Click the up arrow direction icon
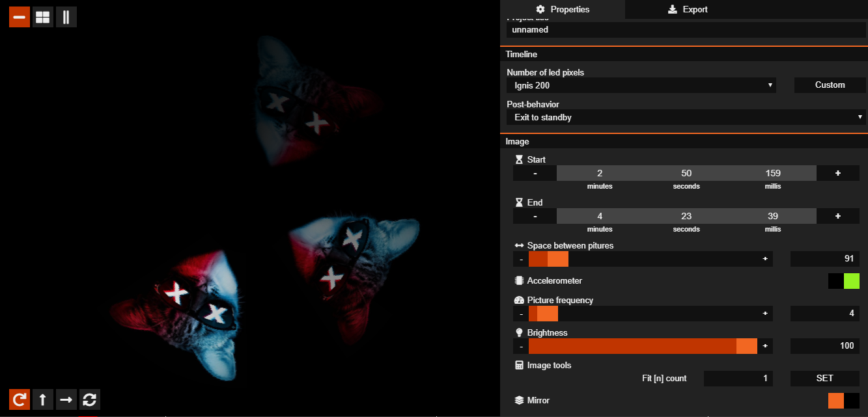Viewport: 868px width, 417px height. pos(43,399)
